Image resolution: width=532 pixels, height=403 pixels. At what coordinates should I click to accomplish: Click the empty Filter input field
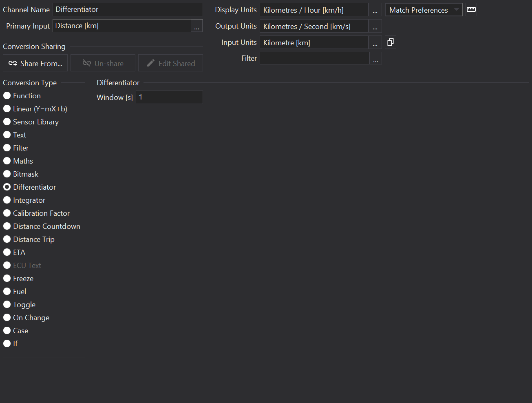(314, 58)
